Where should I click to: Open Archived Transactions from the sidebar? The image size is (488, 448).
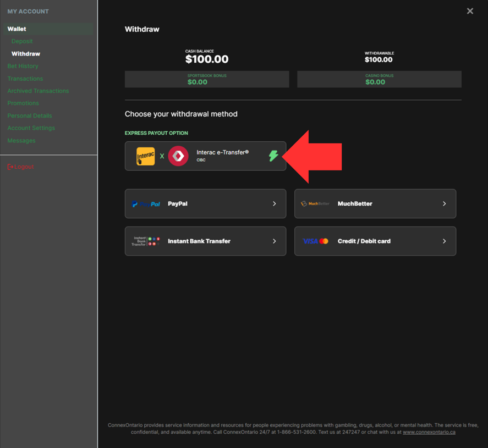coord(38,91)
